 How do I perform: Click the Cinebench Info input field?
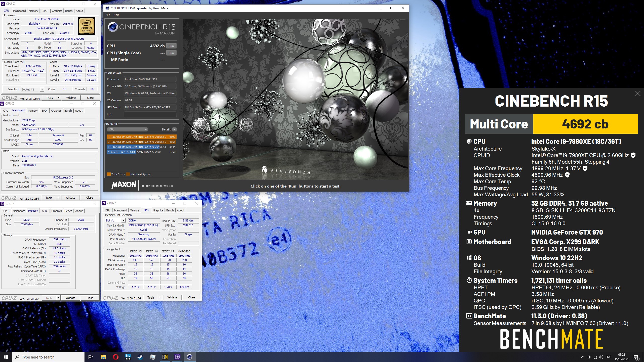click(x=150, y=114)
